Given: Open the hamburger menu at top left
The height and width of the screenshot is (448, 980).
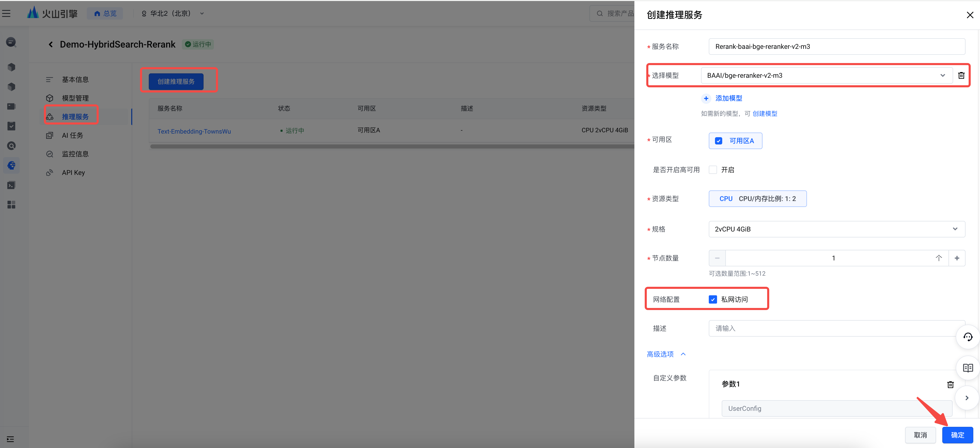Looking at the screenshot, I should tap(6, 14).
